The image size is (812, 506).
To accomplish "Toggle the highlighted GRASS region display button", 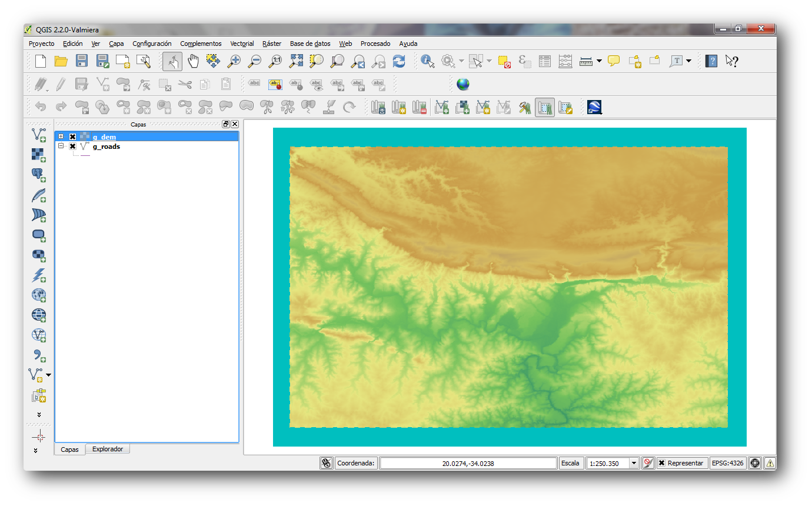I will point(545,107).
